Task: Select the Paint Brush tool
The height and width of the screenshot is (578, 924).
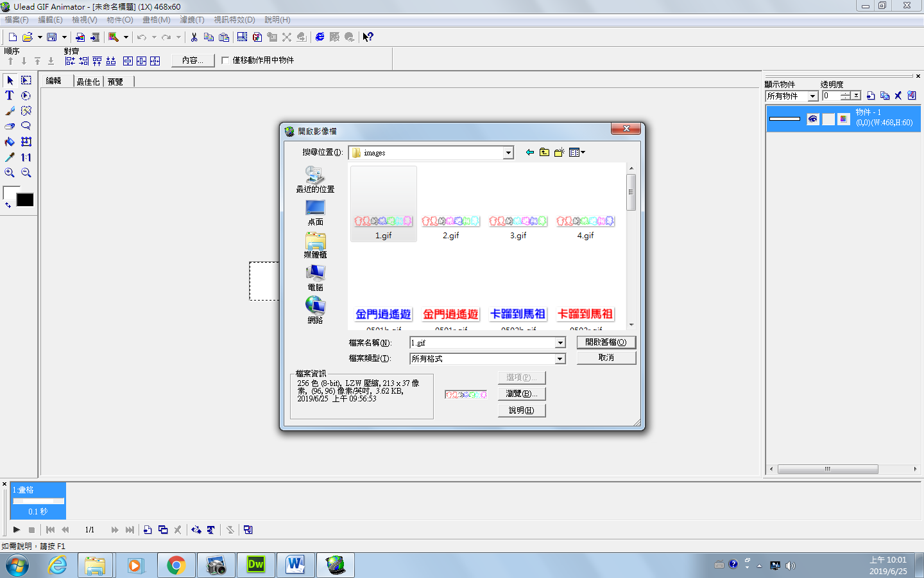Action: point(10,111)
